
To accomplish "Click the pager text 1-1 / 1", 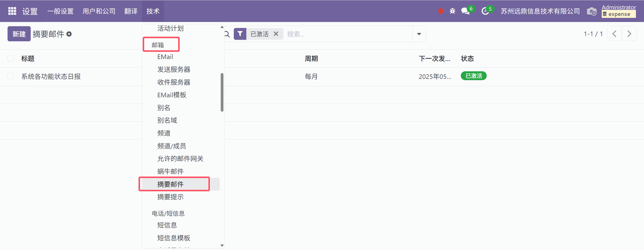I will (593, 34).
